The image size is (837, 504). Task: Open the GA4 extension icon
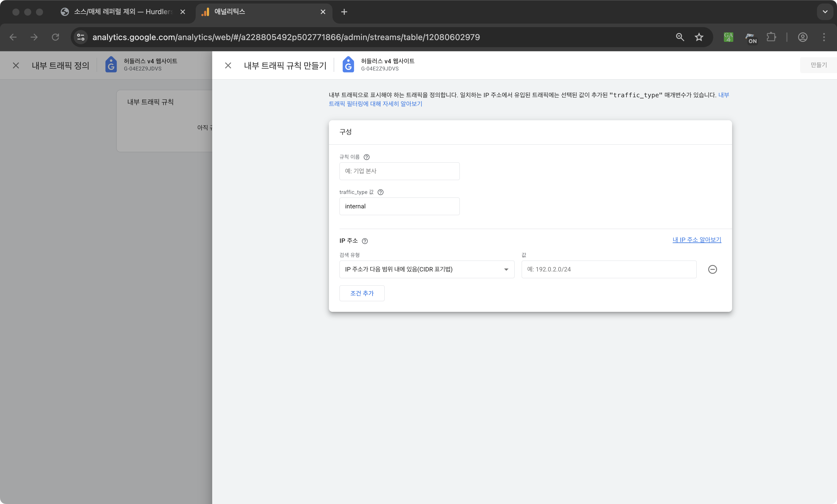[x=728, y=37]
